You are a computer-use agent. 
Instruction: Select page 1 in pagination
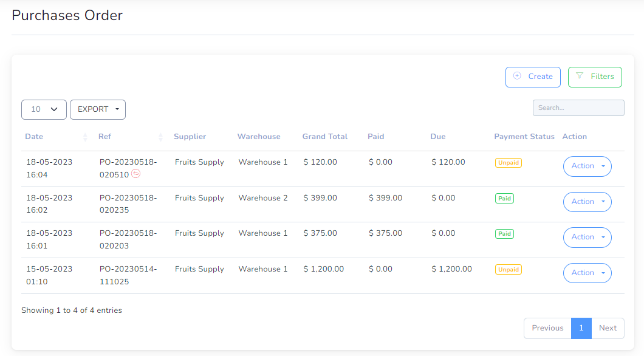tap(581, 328)
